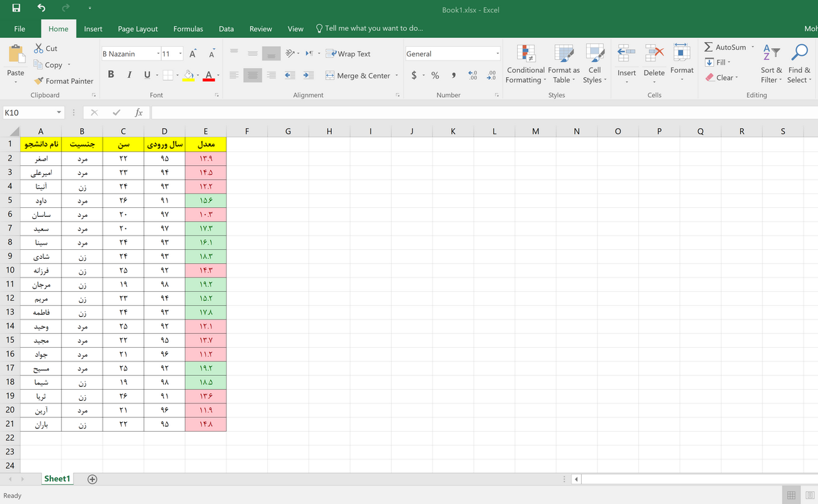Image resolution: width=818 pixels, height=504 pixels.
Task: Click the Undo arrow icon
Action: pyautogui.click(x=41, y=8)
